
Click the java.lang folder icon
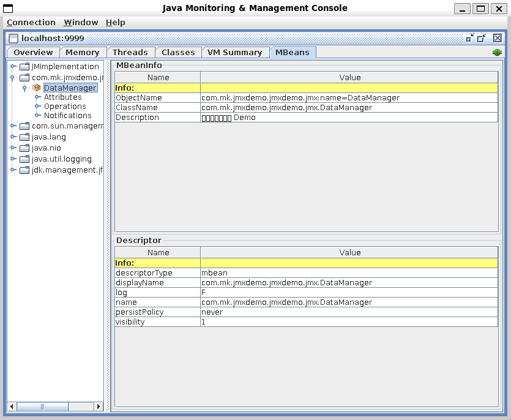pos(24,137)
